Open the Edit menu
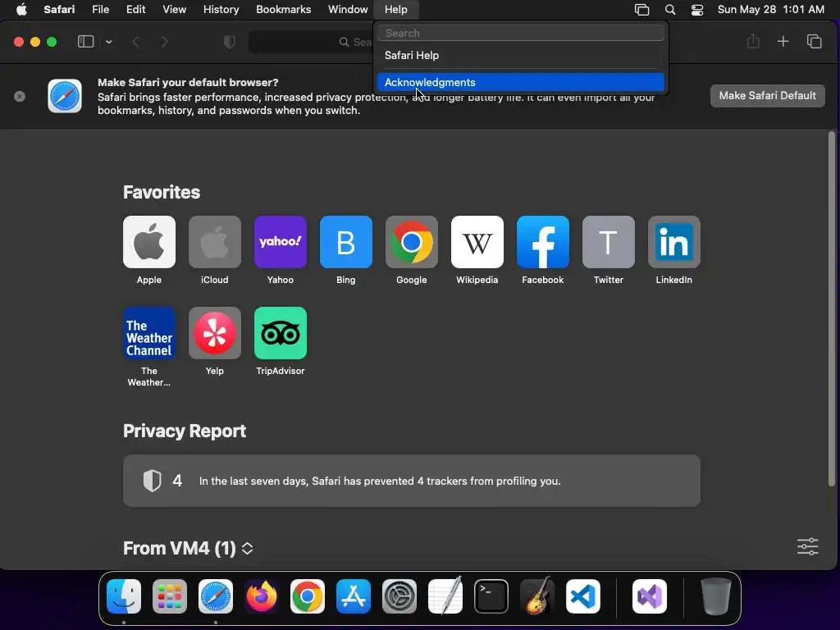This screenshot has height=630, width=840. click(136, 10)
